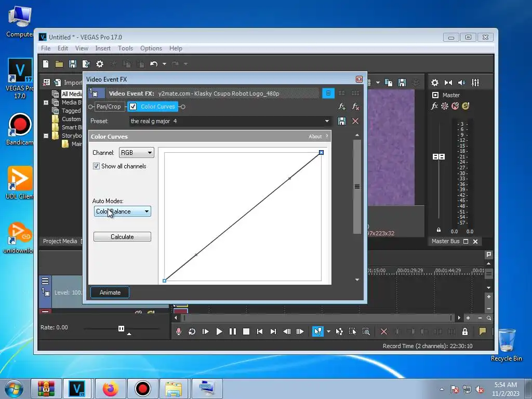The width and height of the screenshot is (532, 399).
Task: Open the plug-in chain fx icon
Action: coord(342,107)
